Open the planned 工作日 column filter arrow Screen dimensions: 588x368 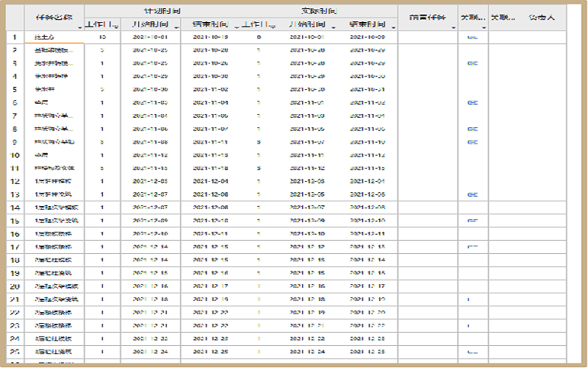point(117,27)
